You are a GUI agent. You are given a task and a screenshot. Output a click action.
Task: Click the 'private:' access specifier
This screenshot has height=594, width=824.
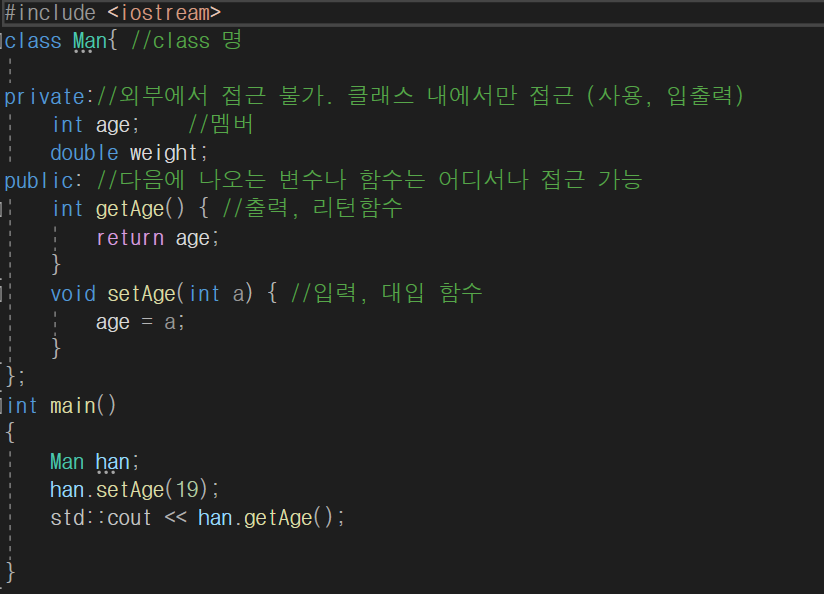[49, 97]
